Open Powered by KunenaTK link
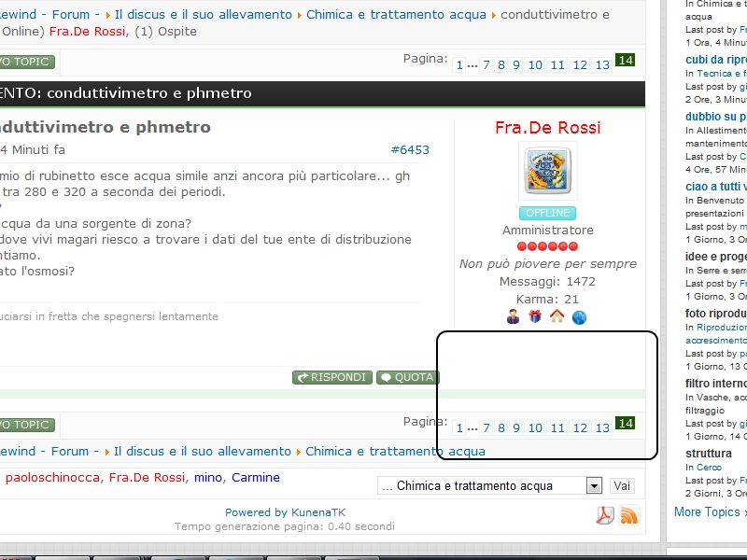The image size is (747, 560). [x=286, y=512]
